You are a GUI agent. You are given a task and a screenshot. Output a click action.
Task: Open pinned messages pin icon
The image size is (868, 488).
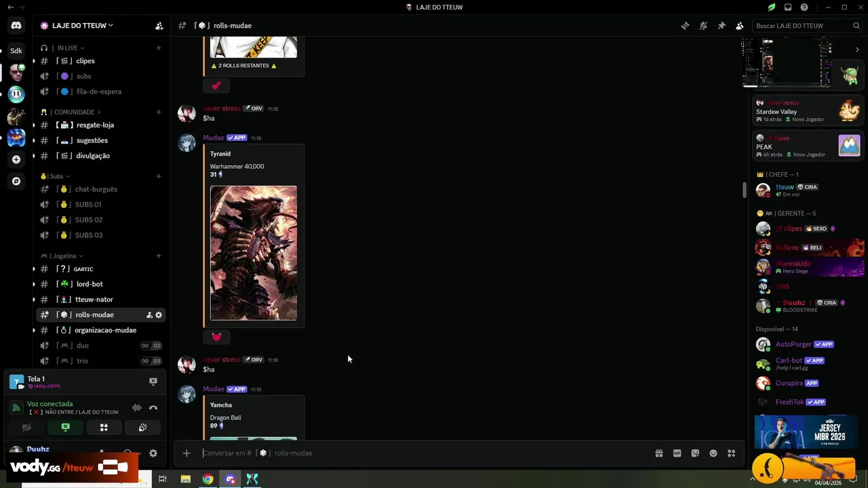click(x=722, y=26)
